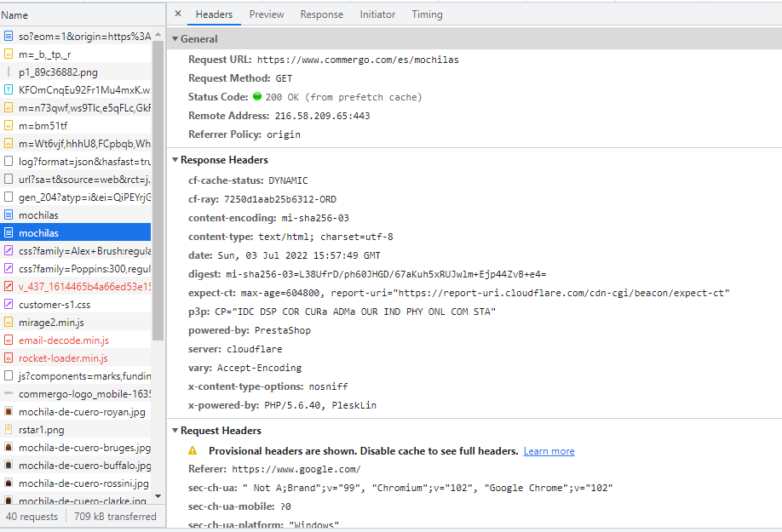Collapse the Request Headers section
This screenshot has height=532, width=782.
[x=175, y=431]
